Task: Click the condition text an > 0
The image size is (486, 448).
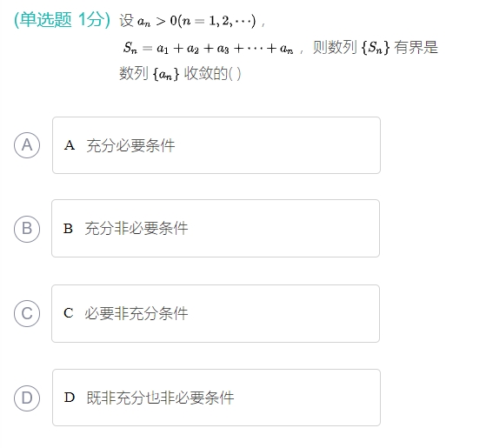Action: point(157,21)
